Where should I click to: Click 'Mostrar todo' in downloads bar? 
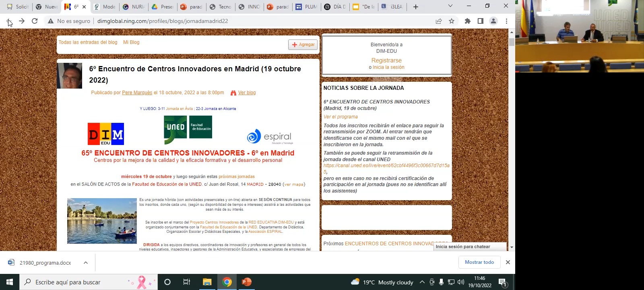tap(479, 262)
